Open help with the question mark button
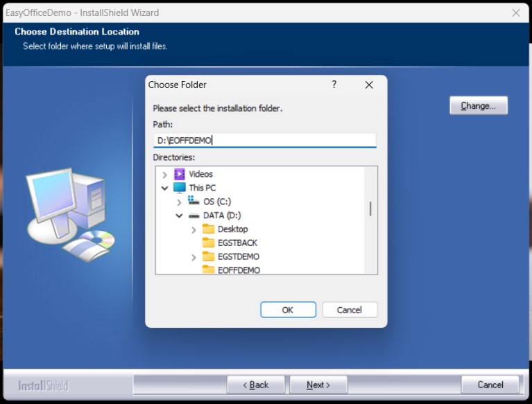532x404 pixels. tap(334, 85)
